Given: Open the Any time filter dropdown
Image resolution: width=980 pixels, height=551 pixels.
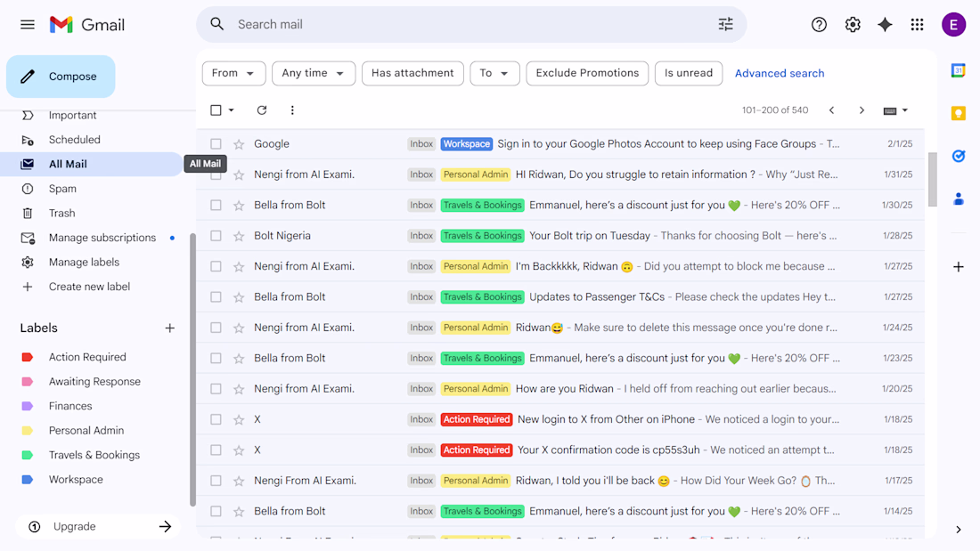Looking at the screenshot, I should (x=313, y=73).
